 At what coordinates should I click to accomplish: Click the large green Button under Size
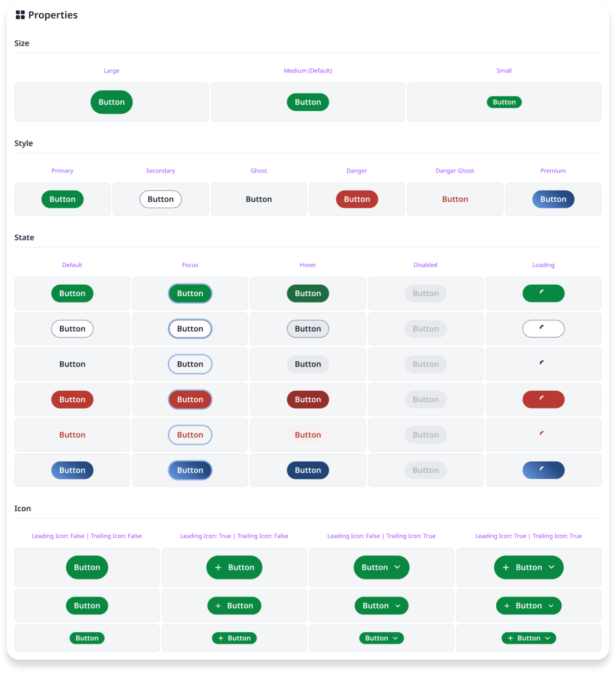coord(111,102)
